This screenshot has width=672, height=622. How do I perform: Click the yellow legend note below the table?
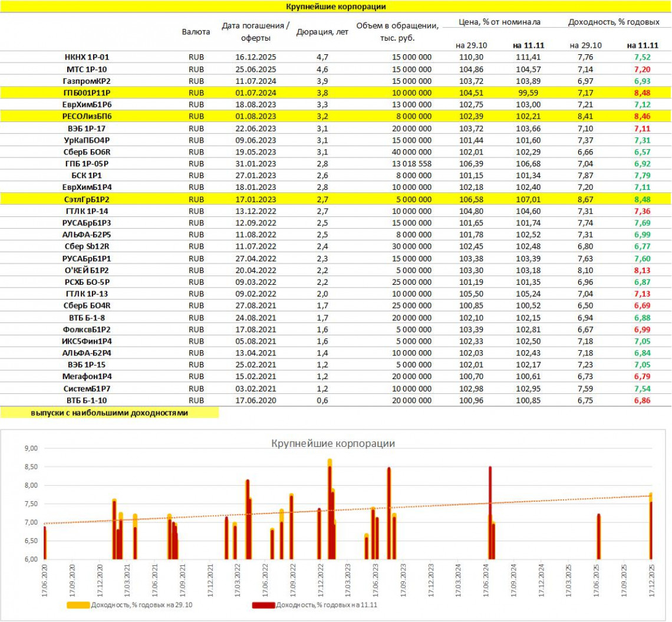pyautogui.click(x=109, y=413)
